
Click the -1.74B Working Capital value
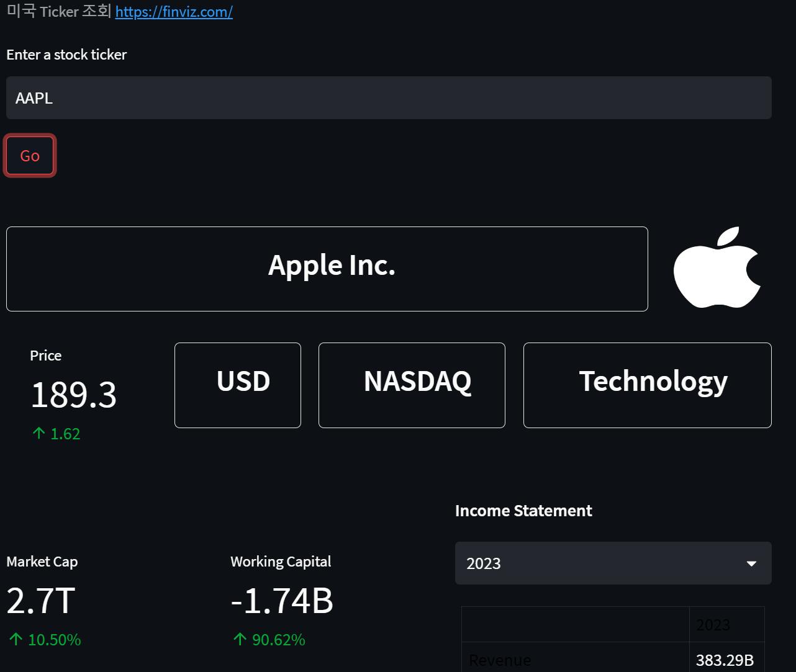(282, 601)
